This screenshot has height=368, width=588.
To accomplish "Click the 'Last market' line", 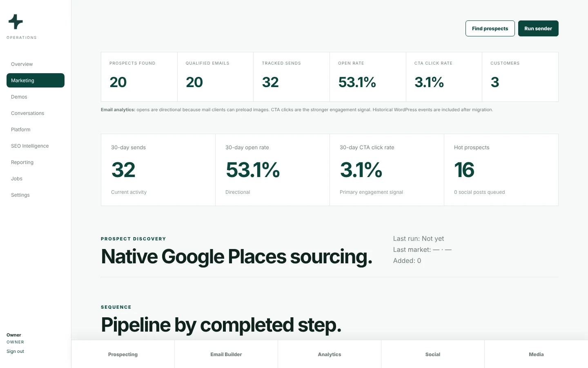I will (x=422, y=250).
